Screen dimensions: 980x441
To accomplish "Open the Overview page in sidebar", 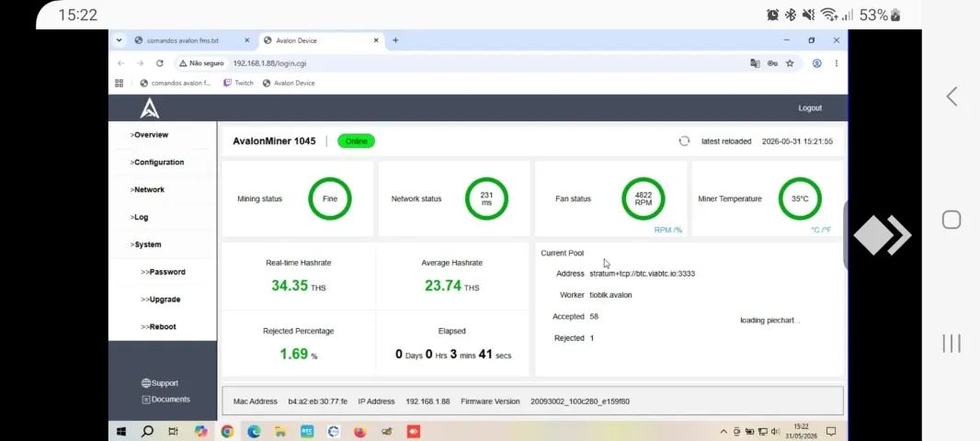I will point(149,135).
